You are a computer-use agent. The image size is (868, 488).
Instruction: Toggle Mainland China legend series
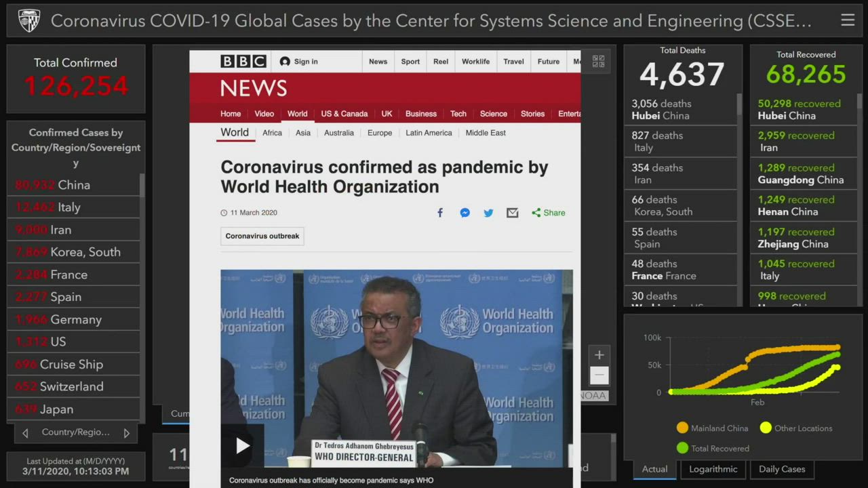click(712, 428)
